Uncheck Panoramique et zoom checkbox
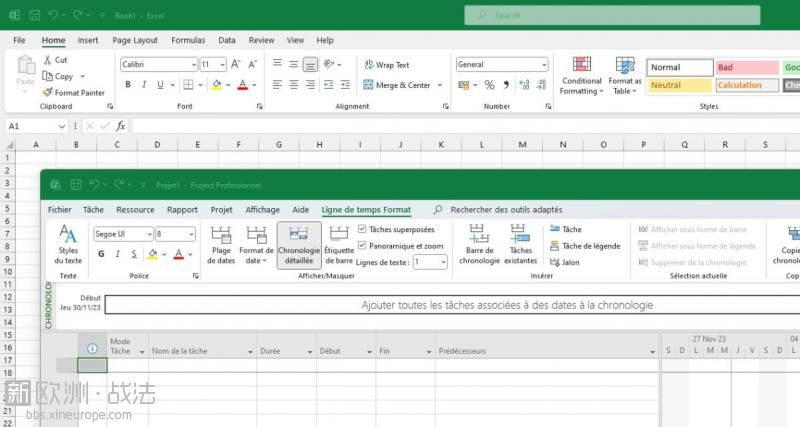 tap(362, 245)
